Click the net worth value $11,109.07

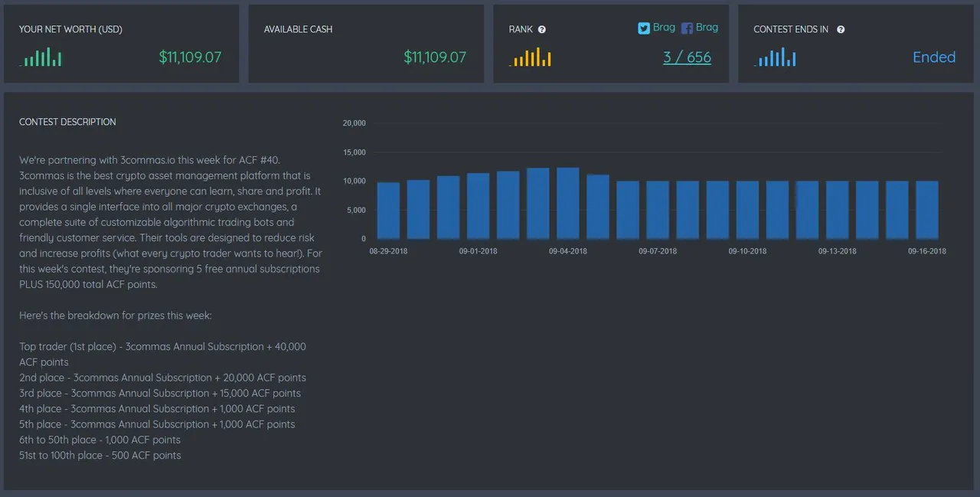(190, 57)
